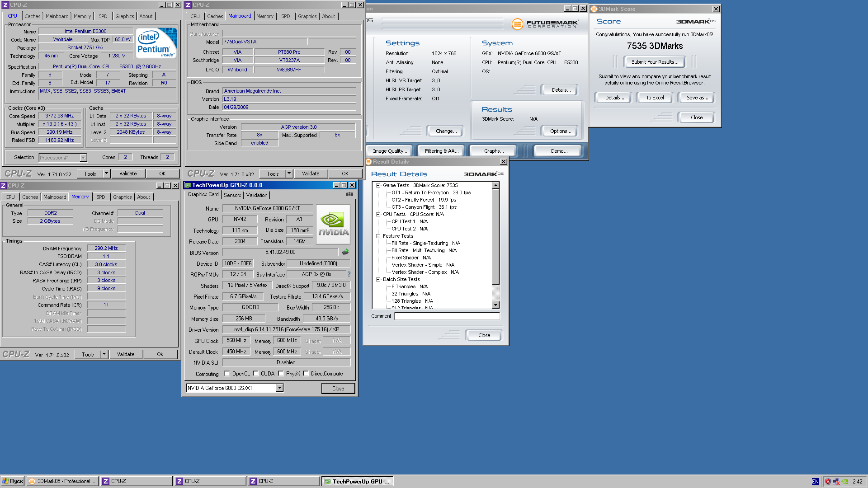This screenshot has height=488, width=868.
Task: Open Tools dropdown arrow in CPU-Z Mainboard window
Action: click(289, 174)
